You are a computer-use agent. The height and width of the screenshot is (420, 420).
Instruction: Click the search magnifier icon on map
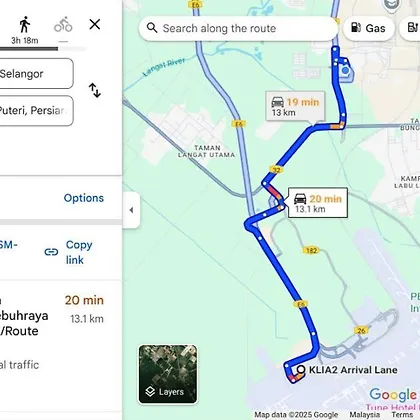pos(152,28)
